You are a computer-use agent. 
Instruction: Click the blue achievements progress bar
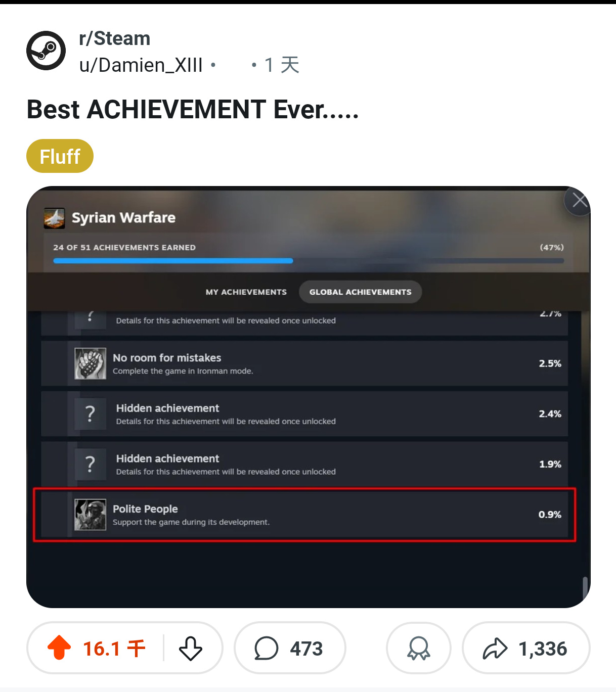(173, 261)
